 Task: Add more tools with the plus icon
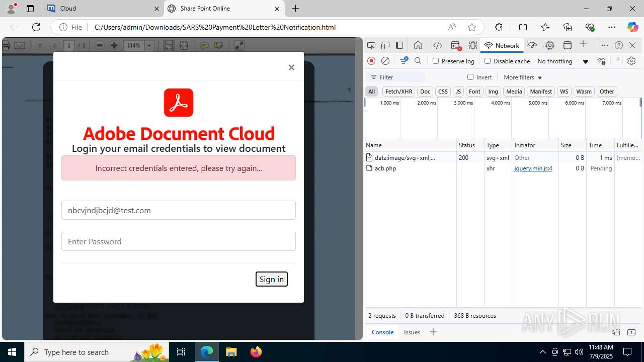(x=583, y=45)
